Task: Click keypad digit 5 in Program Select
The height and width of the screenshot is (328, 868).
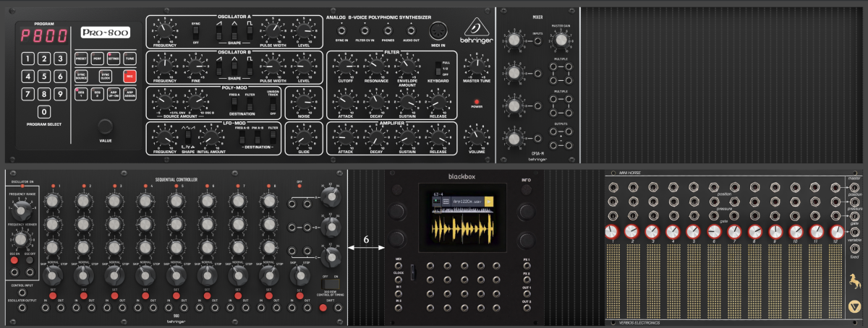Action: point(44,76)
